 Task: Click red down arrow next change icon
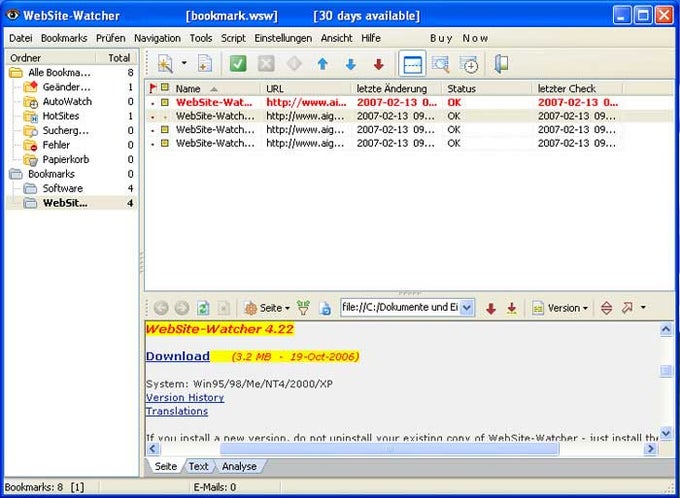pos(491,308)
